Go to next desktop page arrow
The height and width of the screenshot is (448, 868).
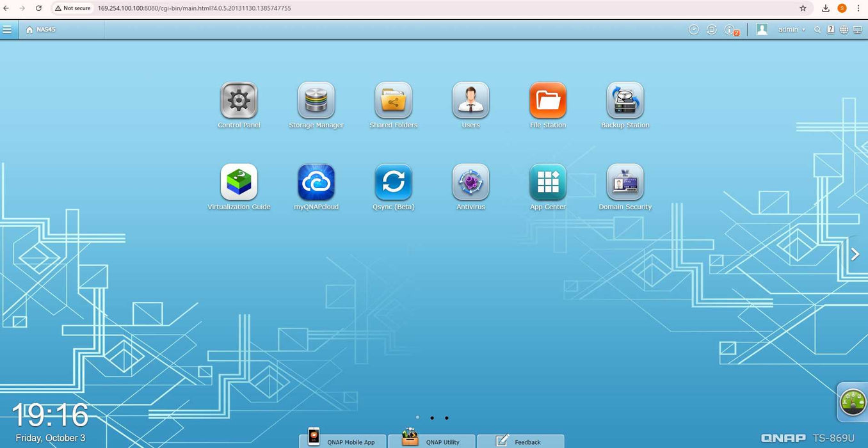pos(855,255)
